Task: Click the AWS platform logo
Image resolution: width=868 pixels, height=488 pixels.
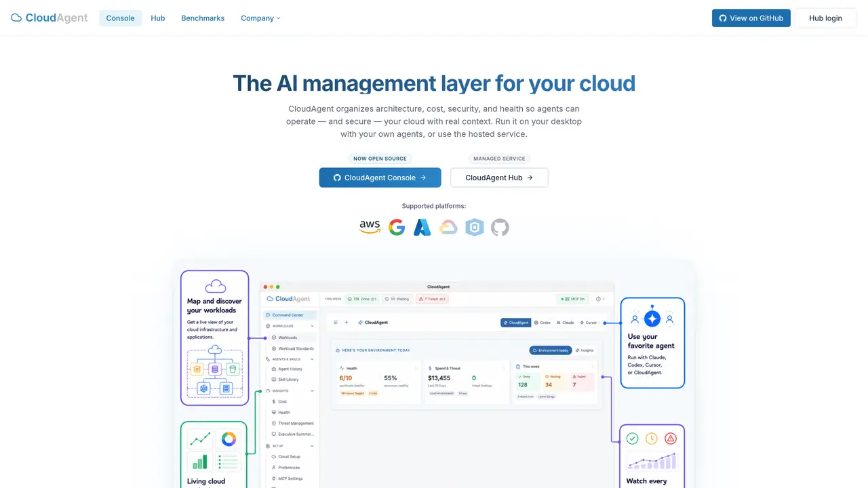Action: tap(370, 227)
